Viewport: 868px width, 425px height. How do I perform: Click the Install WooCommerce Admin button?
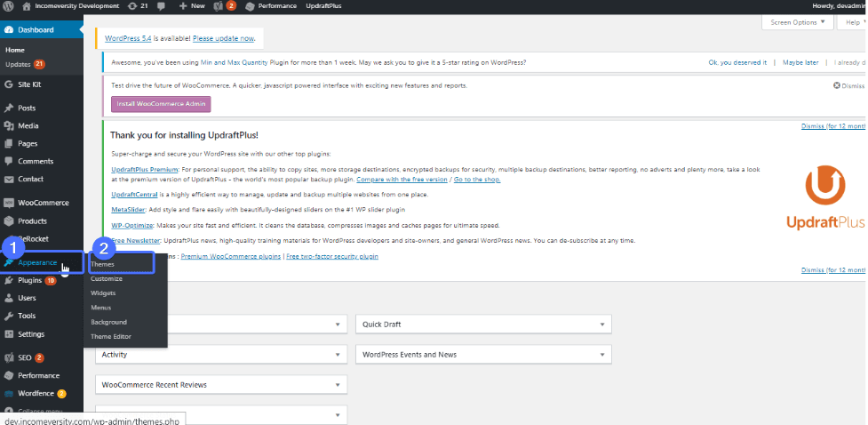tap(161, 104)
